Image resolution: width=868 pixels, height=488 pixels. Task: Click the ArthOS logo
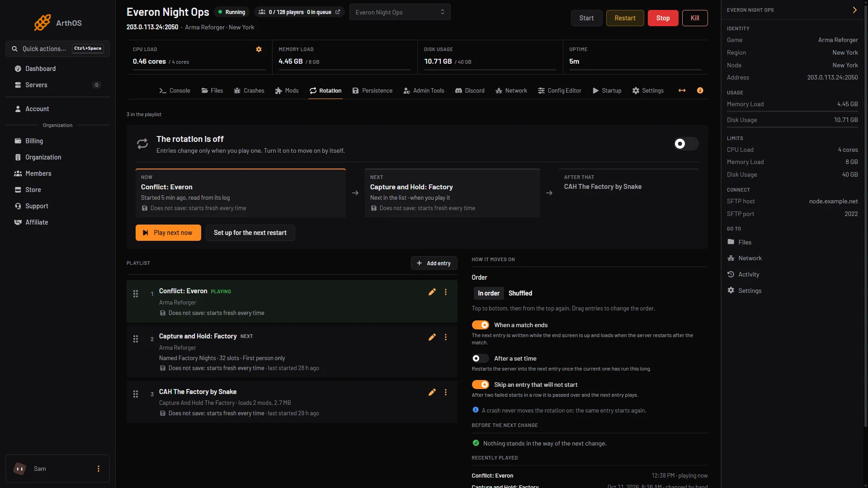pos(58,23)
